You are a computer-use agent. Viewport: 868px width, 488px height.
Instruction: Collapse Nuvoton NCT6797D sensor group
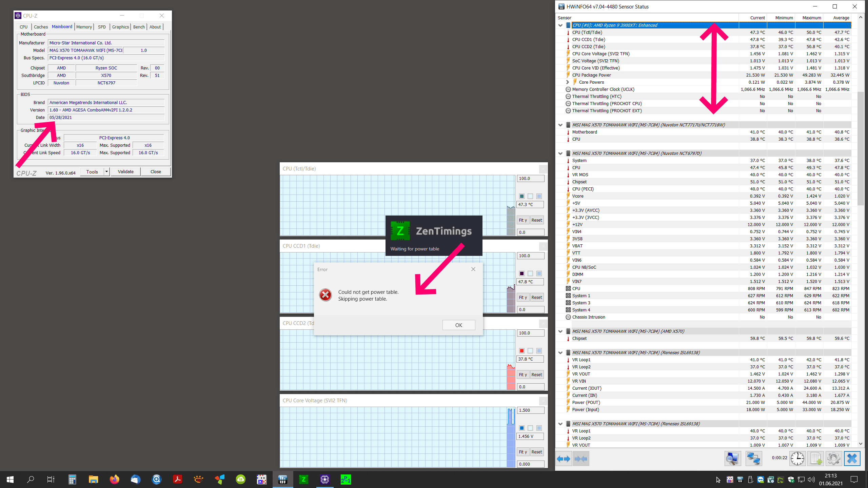tap(560, 154)
